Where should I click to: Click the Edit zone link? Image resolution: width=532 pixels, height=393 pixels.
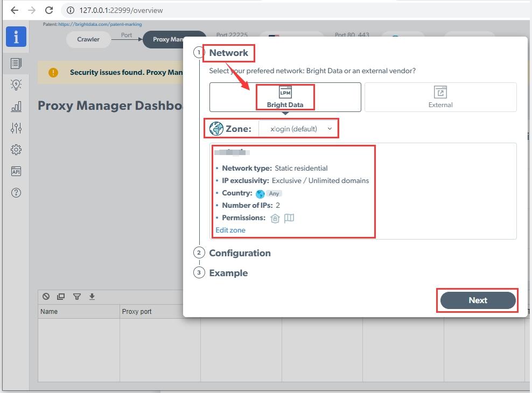[x=230, y=230]
